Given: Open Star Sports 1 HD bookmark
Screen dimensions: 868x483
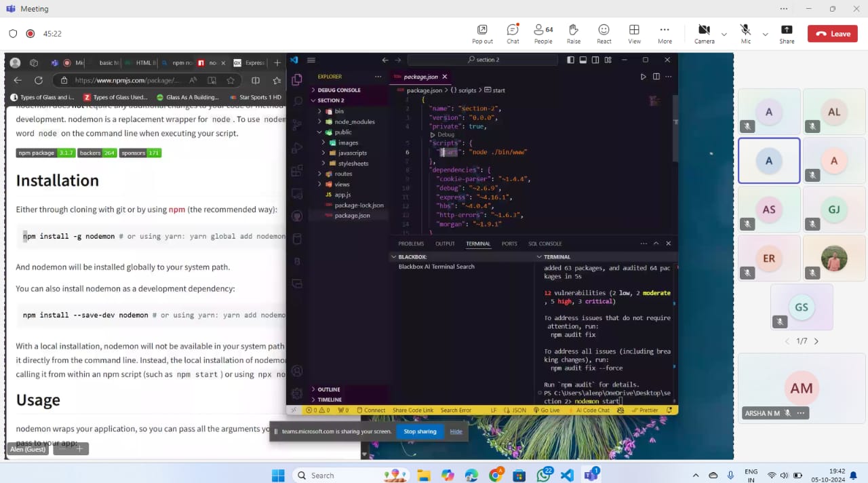Looking at the screenshot, I should [256, 97].
